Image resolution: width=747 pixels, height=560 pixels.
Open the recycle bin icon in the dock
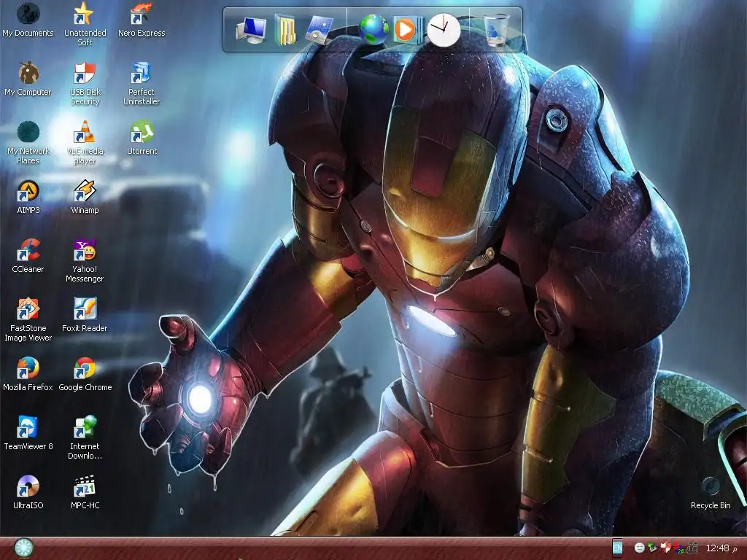click(x=496, y=29)
